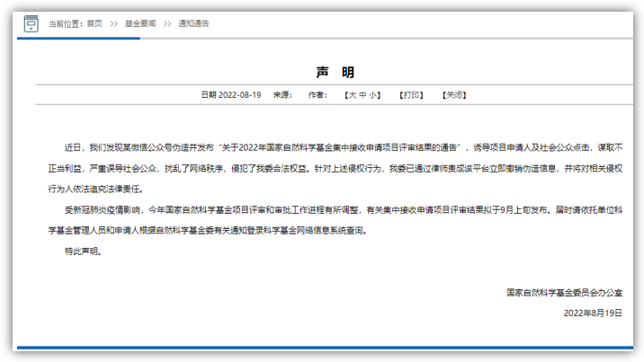The height and width of the screenshot is (362, 644).
Task: Go to 首页 in breadcrumb
Action: [94, 23]
